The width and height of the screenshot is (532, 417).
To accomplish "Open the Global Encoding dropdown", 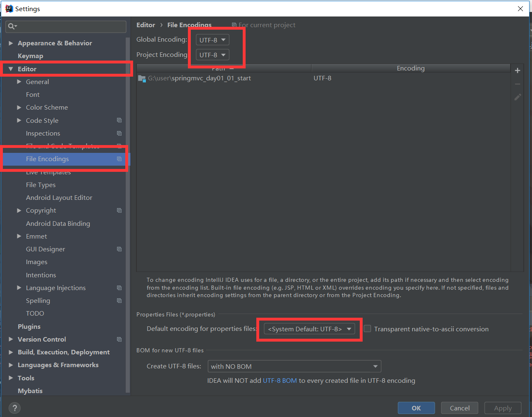I will coord(212,40).
